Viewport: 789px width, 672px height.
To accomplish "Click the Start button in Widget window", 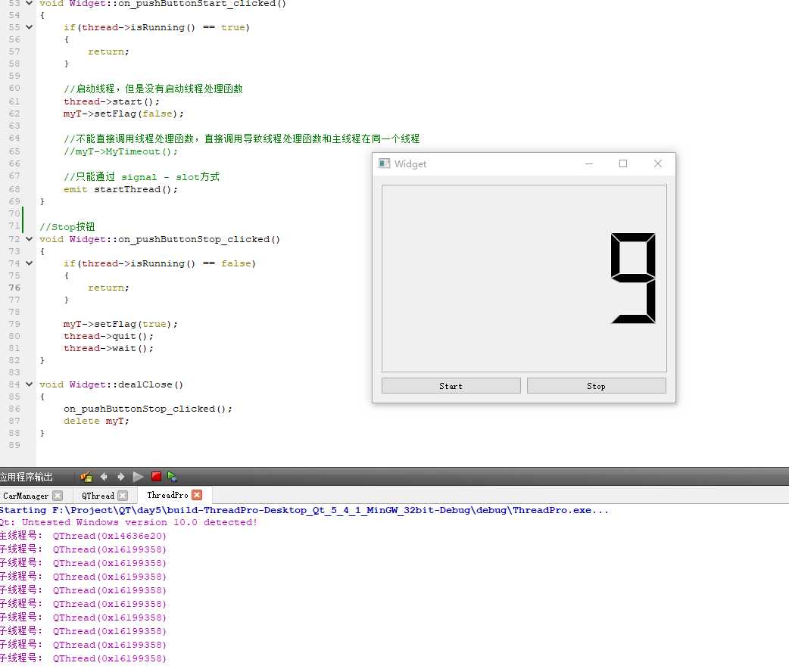I will 451,386.
